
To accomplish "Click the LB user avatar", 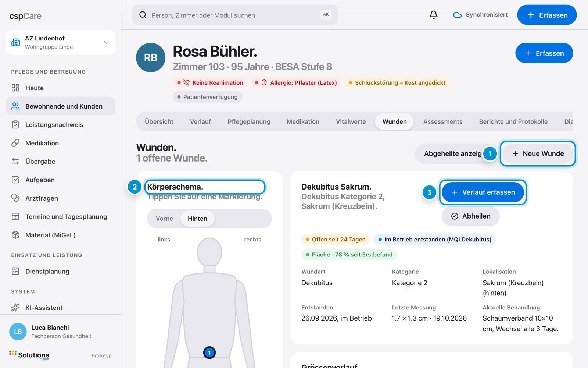I will tap(18, 332).
